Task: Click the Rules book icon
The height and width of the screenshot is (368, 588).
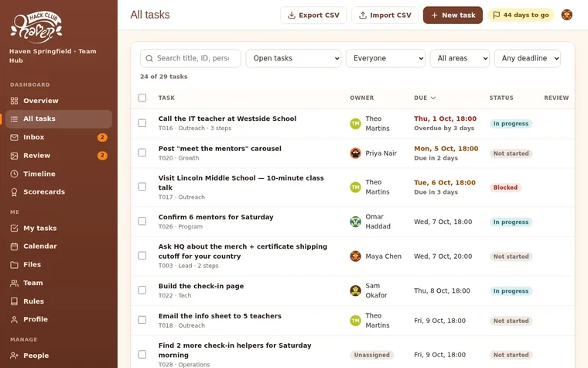Action: pyautogui.click(x=14, y=301)
